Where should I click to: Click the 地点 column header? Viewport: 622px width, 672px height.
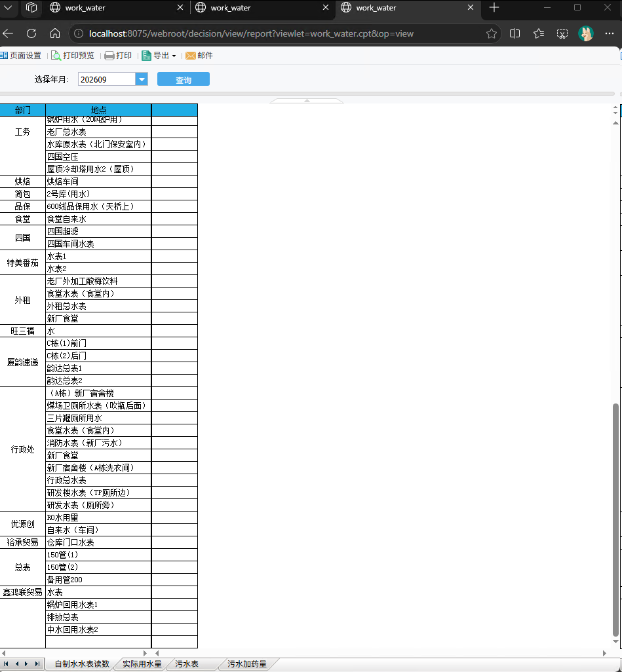99,110
